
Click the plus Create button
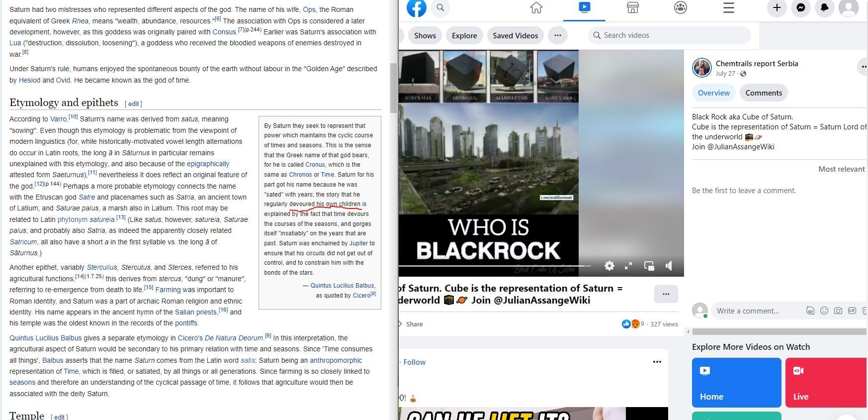point(777,7)
